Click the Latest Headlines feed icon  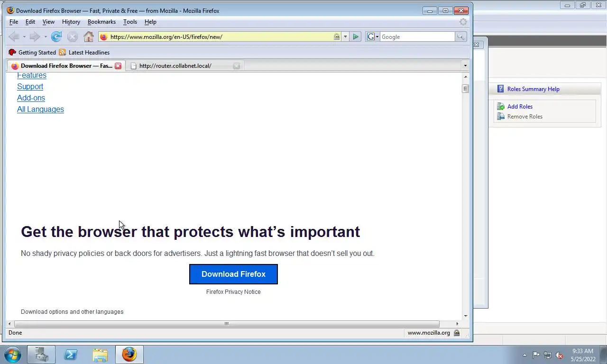coord(63,52)
